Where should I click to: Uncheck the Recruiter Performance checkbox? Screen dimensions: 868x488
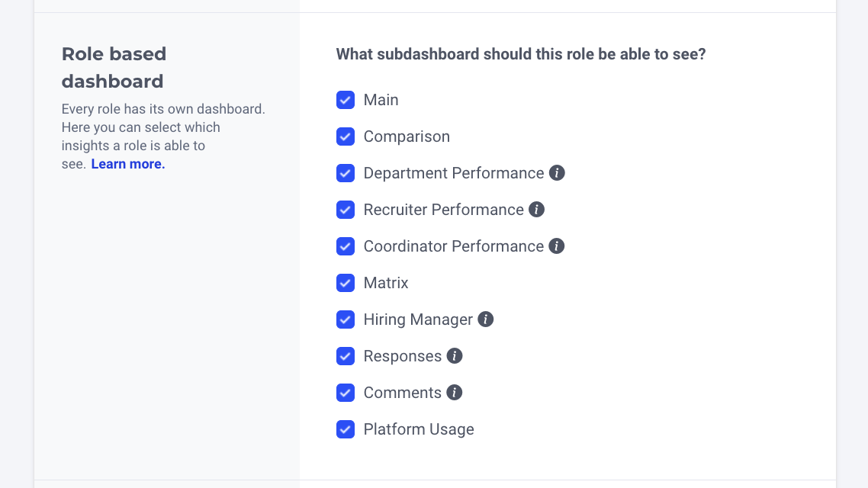pos(346,210)
